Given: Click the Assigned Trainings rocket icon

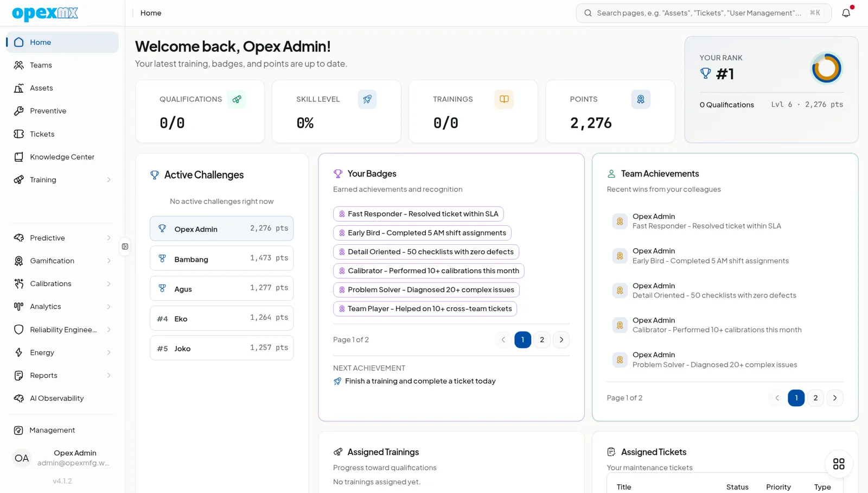Looking at the screenshot, I should (338, 452).
